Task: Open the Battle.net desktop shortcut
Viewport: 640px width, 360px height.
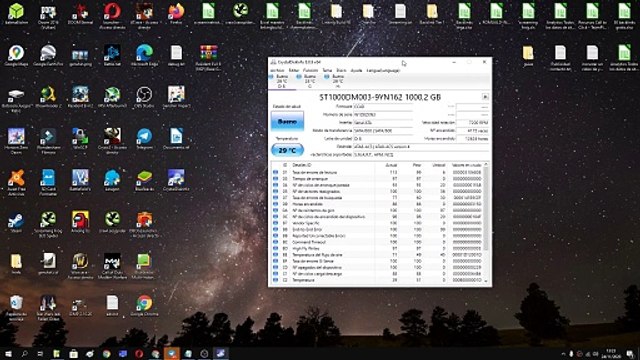Action: pyautogui.click(x=112, y=56)
